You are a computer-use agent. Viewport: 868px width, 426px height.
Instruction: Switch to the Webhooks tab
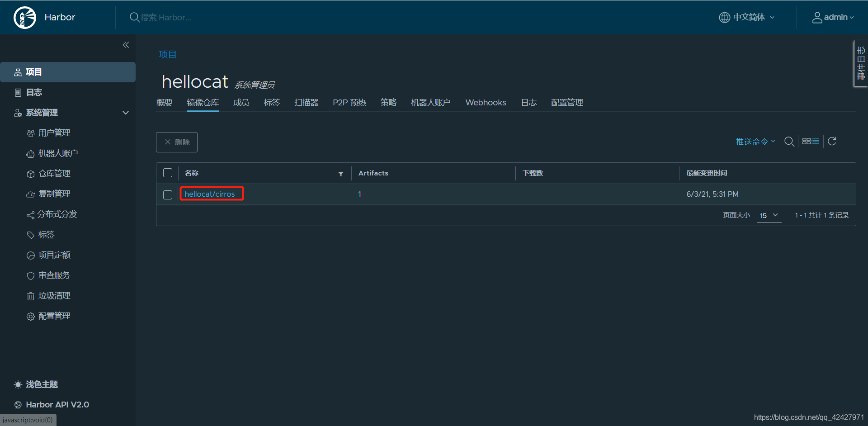[x=486, y=103]
